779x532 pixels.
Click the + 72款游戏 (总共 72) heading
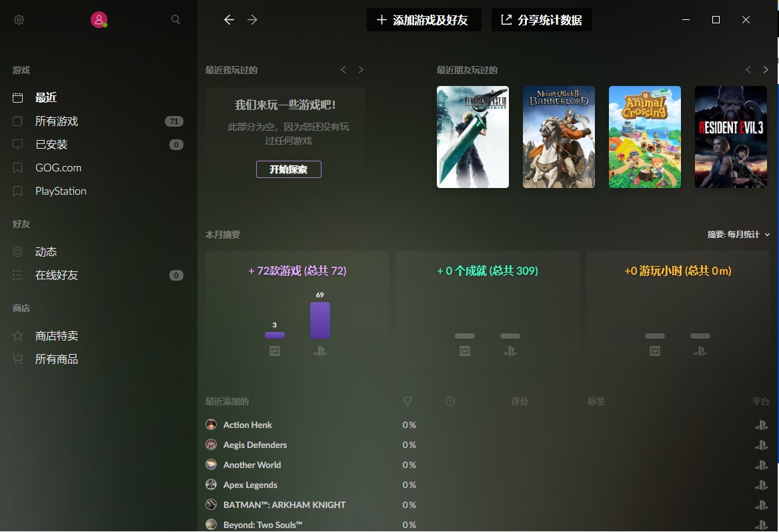297,271
